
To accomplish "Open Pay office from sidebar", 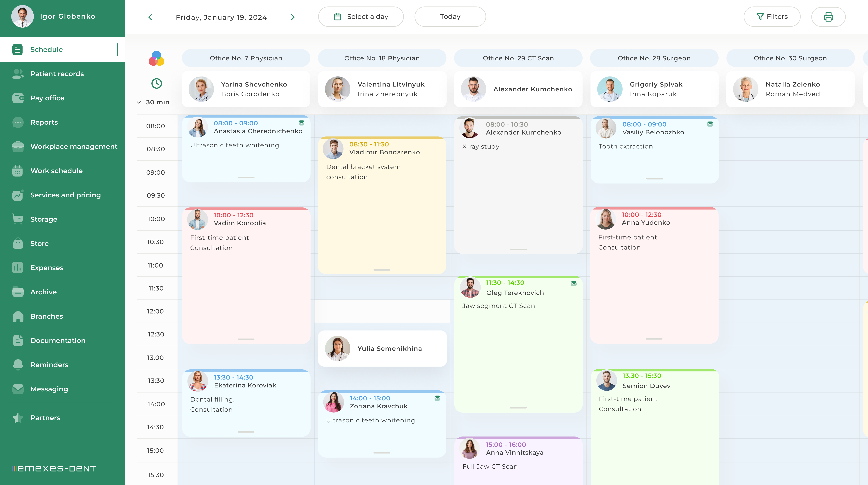I will pyautogui.click(x=47, y=98).
